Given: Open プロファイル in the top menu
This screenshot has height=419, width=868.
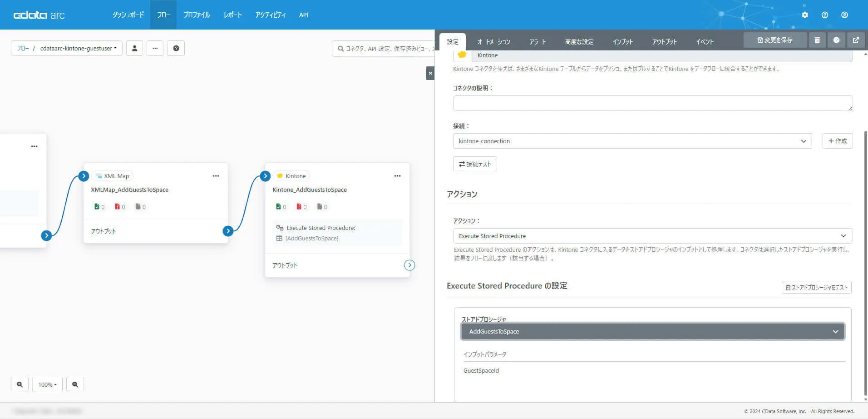Looking at the screenshot, I should tap(197, 15).
